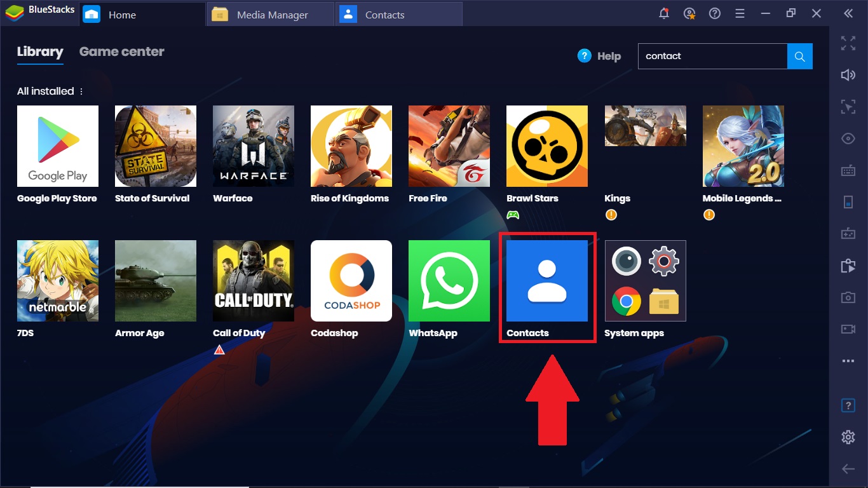Click the Mobile Legends orange warning badge
Viewport: 868px width, 488px height.
point(709,215)
